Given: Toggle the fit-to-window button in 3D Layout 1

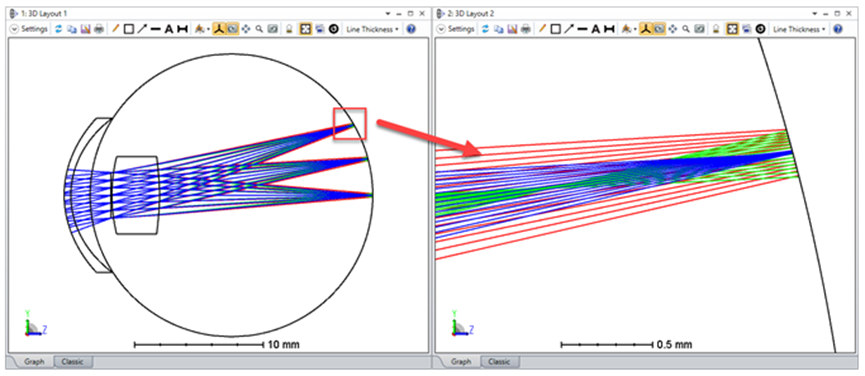Looking at the screenshot, I should (305, 29).
